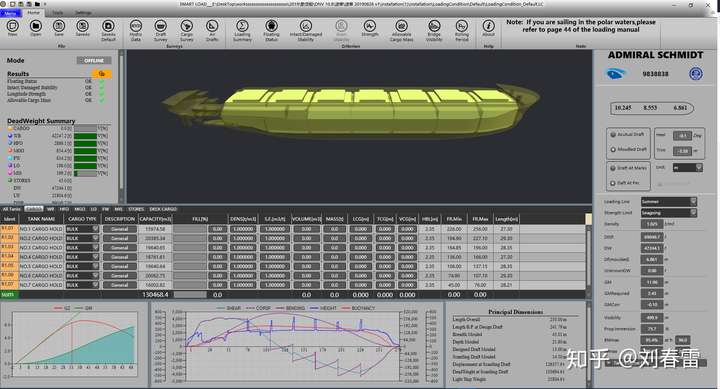720x389 pixels.
Task: Open the Cargo Survey tool
Action: coord(186,30)
